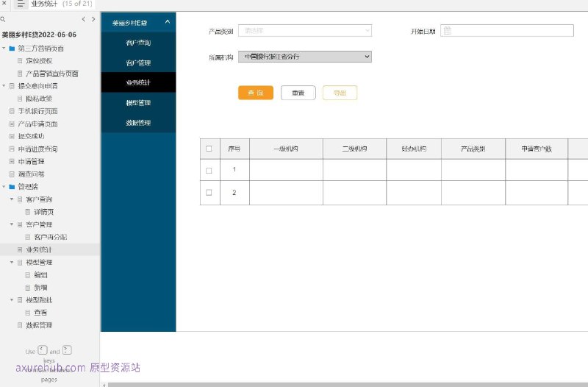Go to previous page with left arrow
This screenshot has height=387, width=588.
83,19
